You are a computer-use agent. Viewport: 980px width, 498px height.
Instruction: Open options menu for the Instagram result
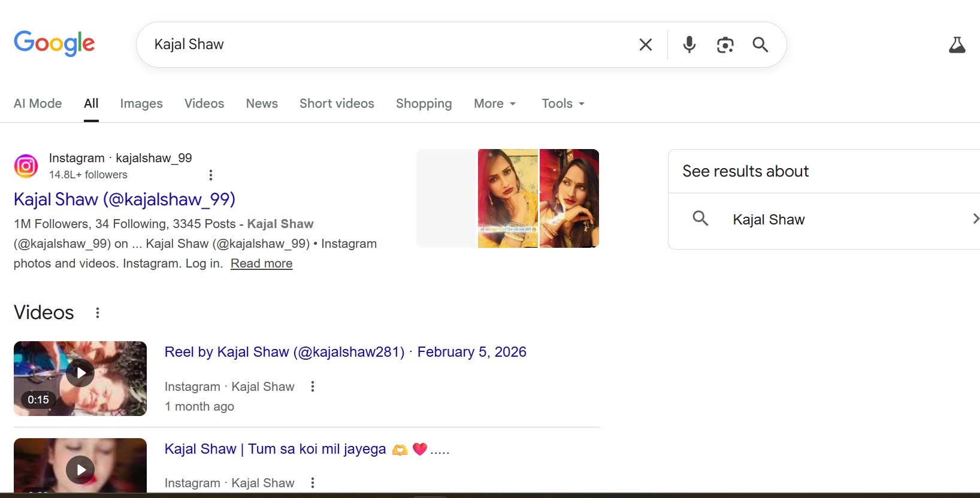click(210, 175)
